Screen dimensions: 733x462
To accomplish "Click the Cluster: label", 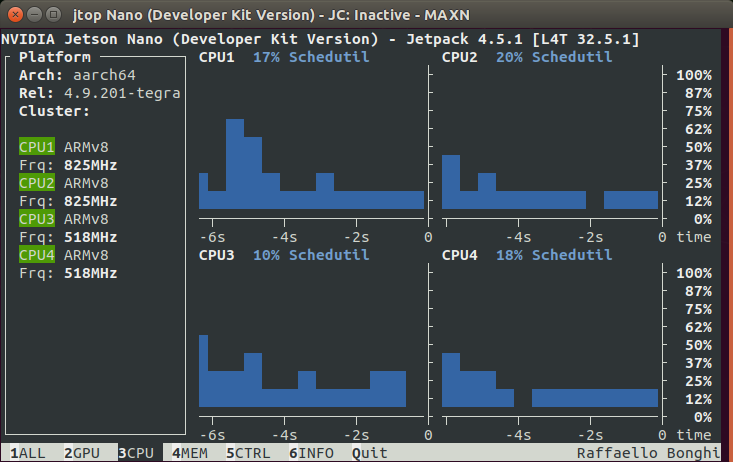I will 54,111.
